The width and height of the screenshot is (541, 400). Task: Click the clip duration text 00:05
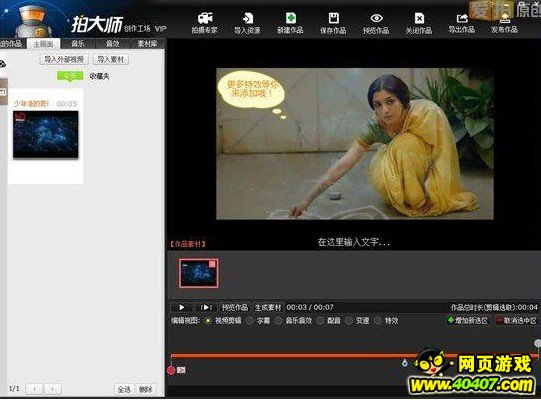[x=67, y=104]
